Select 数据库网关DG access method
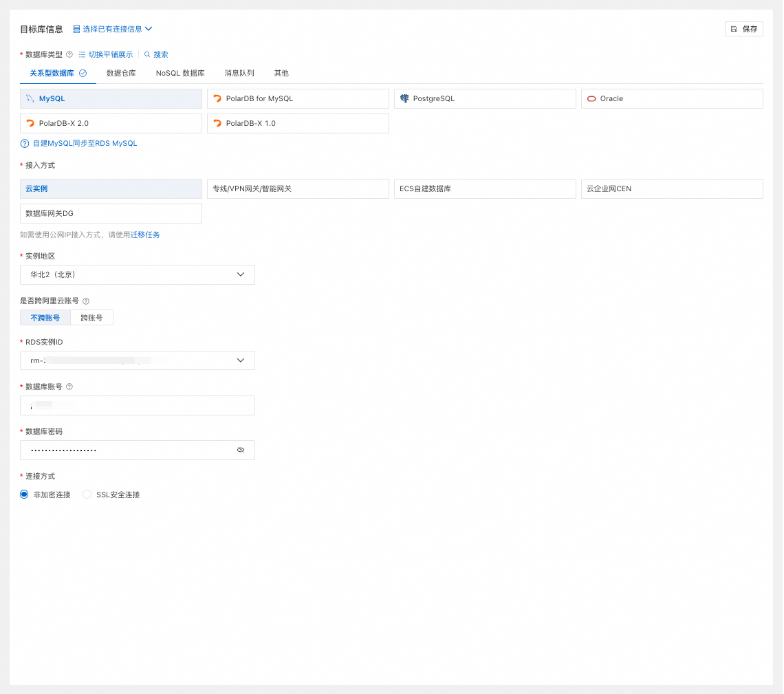This screenshot has width=784, height=694. tap(111, 213)
